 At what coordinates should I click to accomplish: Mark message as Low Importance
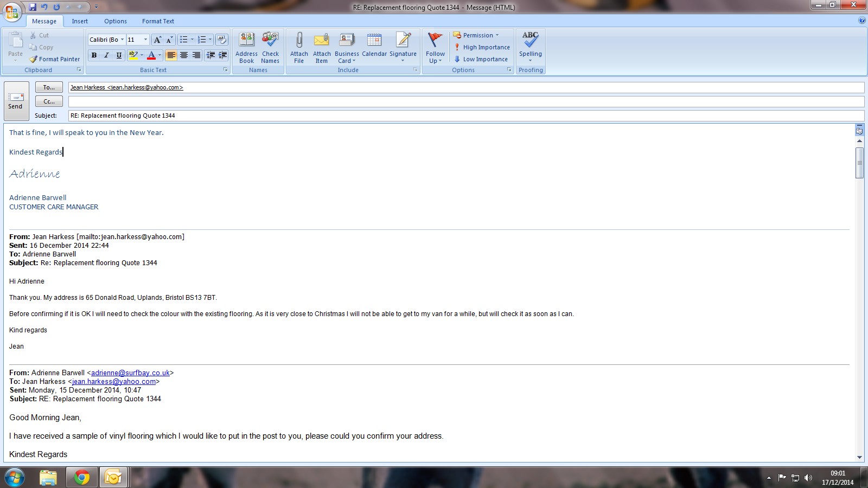click(x=481, y=59)
